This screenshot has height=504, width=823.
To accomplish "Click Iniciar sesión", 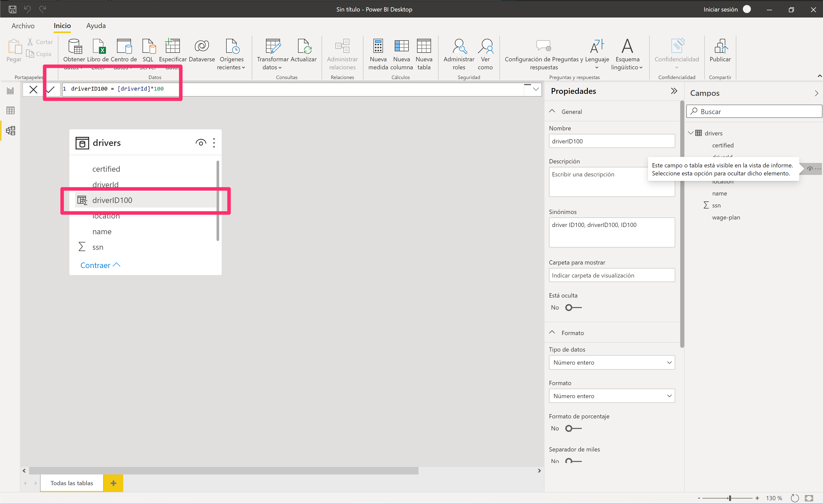I will 721,9.
